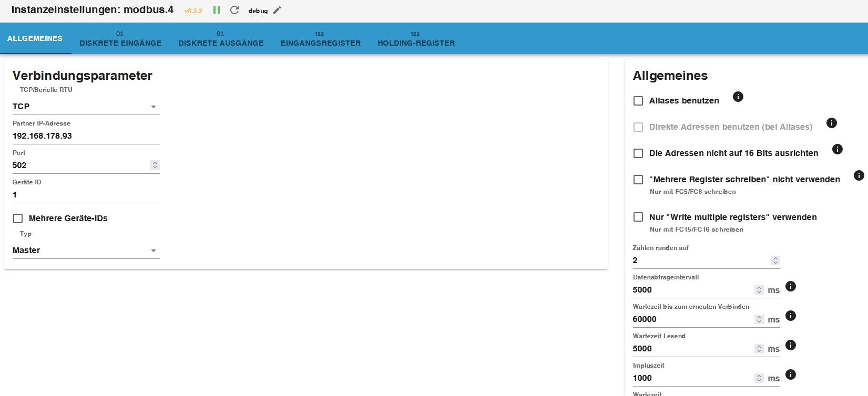Screen dimensions: 868x396
Task: Click the Nur mit FC15/FC16 schreiben hint
Action: (697, 230)
